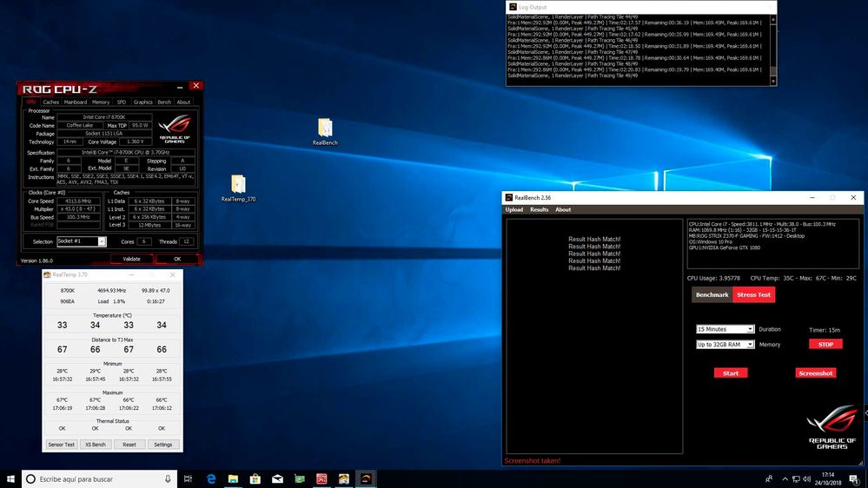868x488 pixels.
Task: Minimize the ROG CPU-Z window
Action: tap(180, 87)
